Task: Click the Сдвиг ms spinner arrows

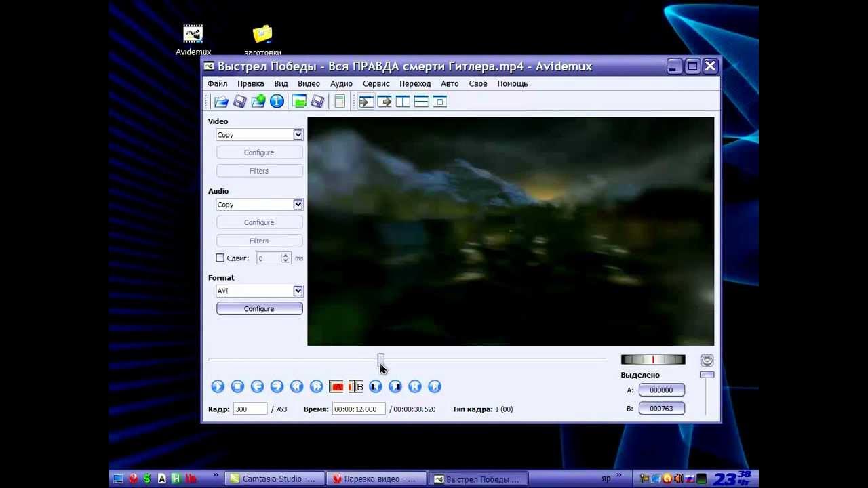Action: point(285,258)
